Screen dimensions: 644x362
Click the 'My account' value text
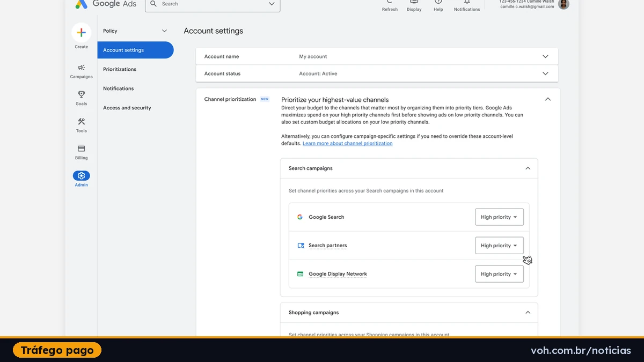click(x=313, y=56)
